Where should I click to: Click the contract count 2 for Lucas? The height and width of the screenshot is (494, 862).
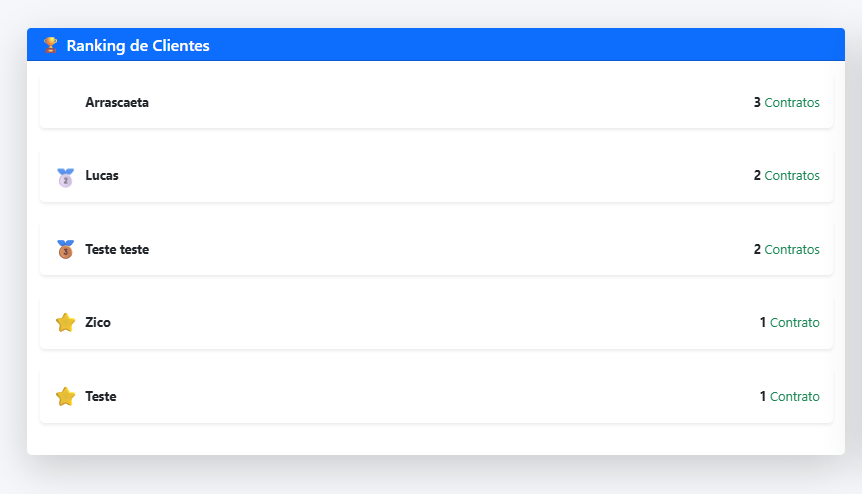point(757,176)
